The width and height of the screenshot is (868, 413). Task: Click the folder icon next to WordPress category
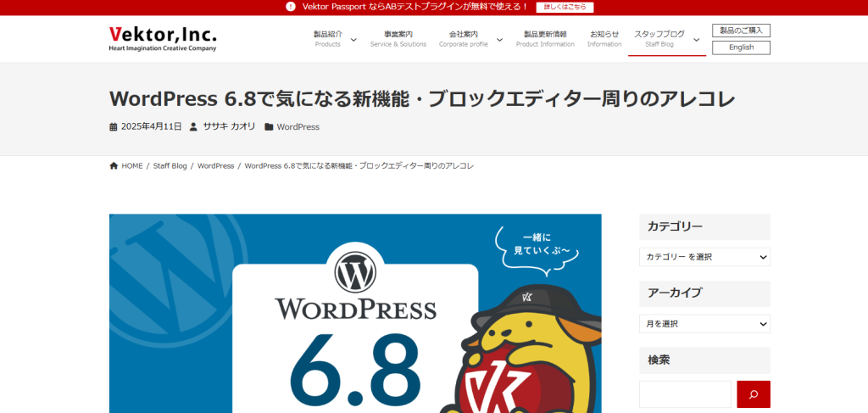coord(269,127)
